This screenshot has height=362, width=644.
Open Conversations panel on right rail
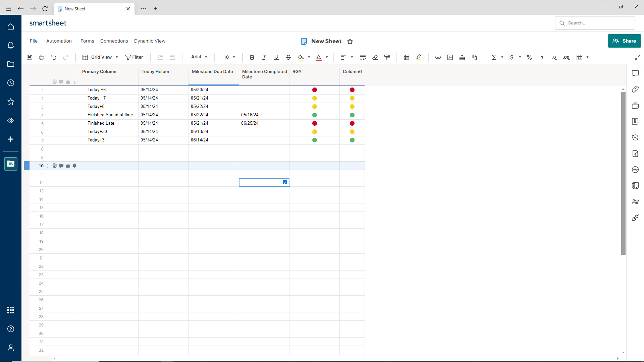tap(635, 73)
